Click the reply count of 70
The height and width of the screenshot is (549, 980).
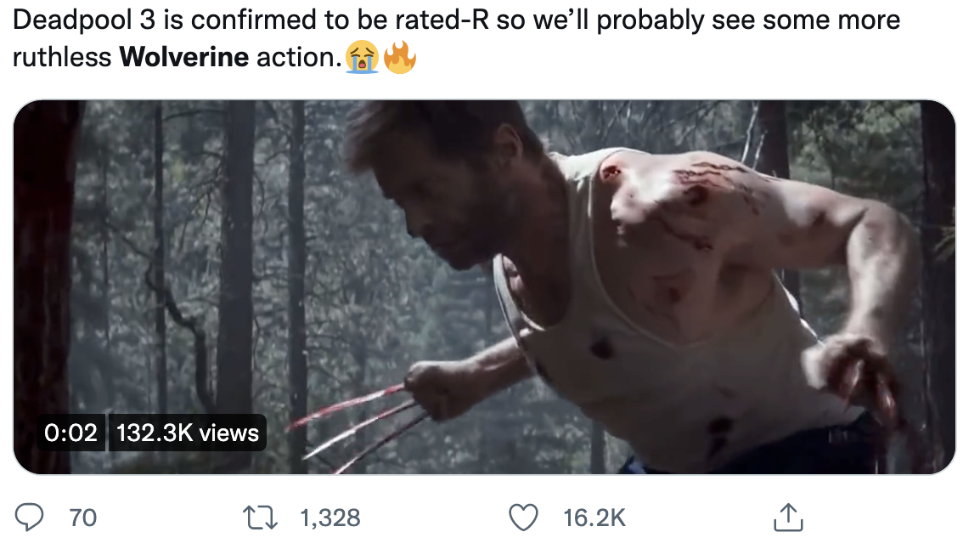[82, 518]
